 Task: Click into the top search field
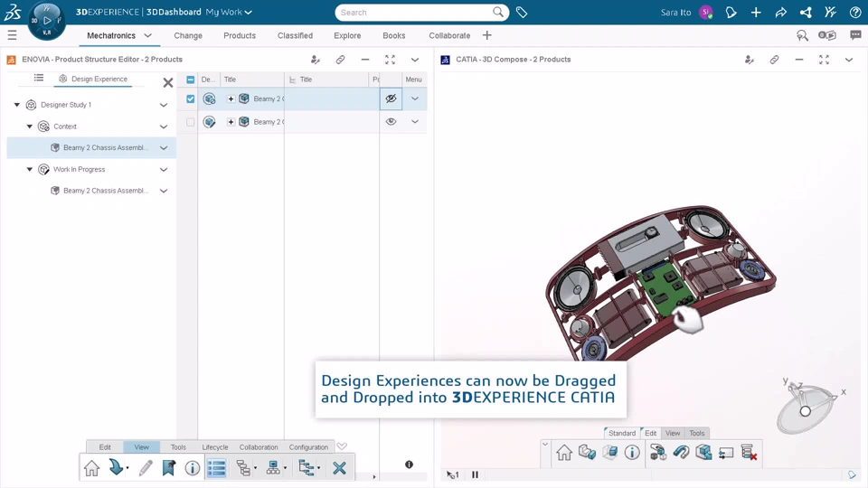pos(415,12)
